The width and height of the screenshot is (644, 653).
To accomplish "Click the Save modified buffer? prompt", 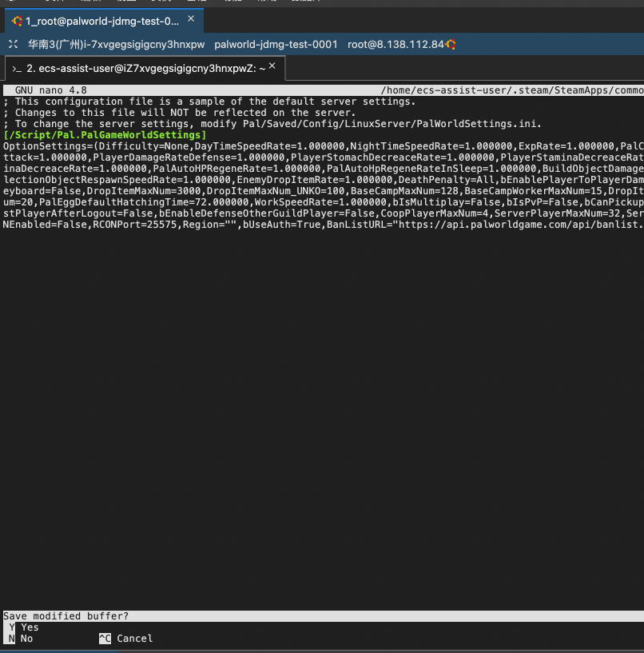I will [66, 616].
